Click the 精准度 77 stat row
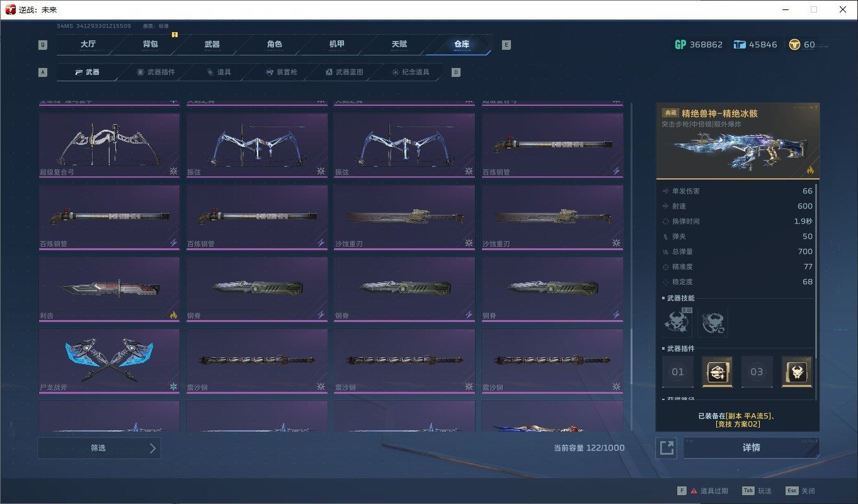Screen dimensions: 858x504 737,266
